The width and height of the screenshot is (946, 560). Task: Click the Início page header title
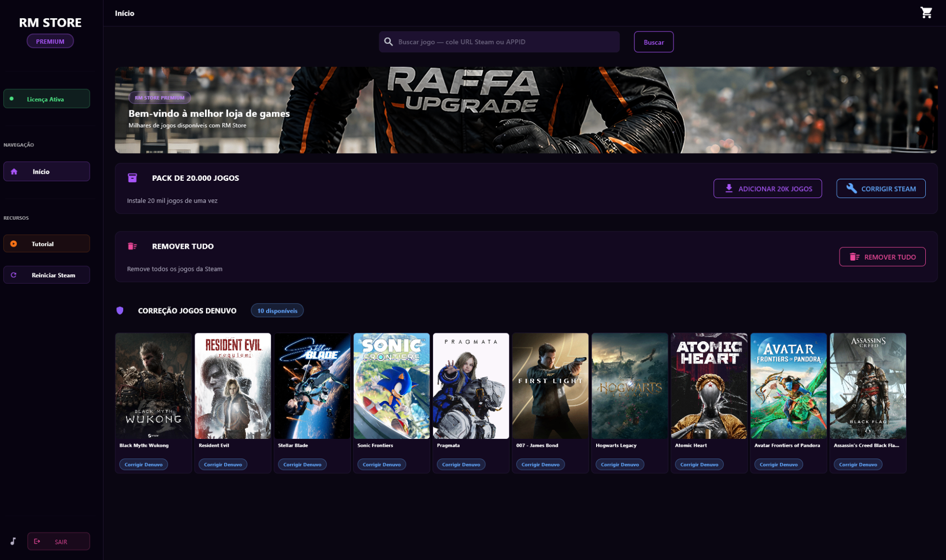124,13
